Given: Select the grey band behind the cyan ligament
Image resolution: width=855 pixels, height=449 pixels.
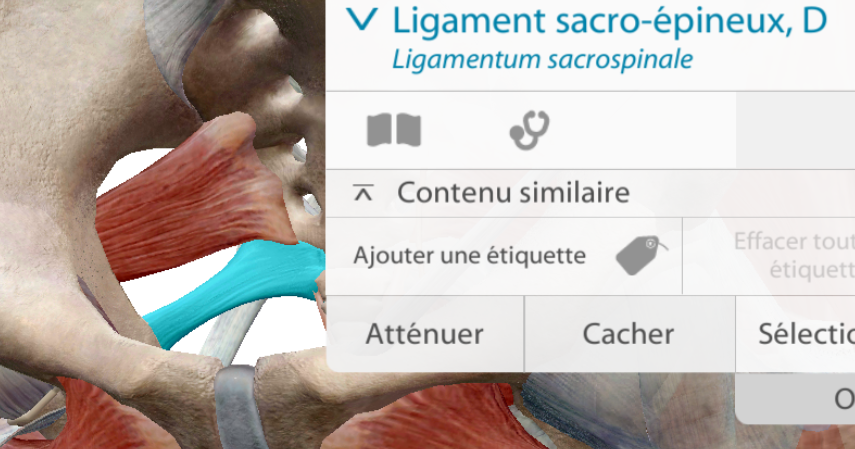Looking at the screenshot, I should (232, 334).
